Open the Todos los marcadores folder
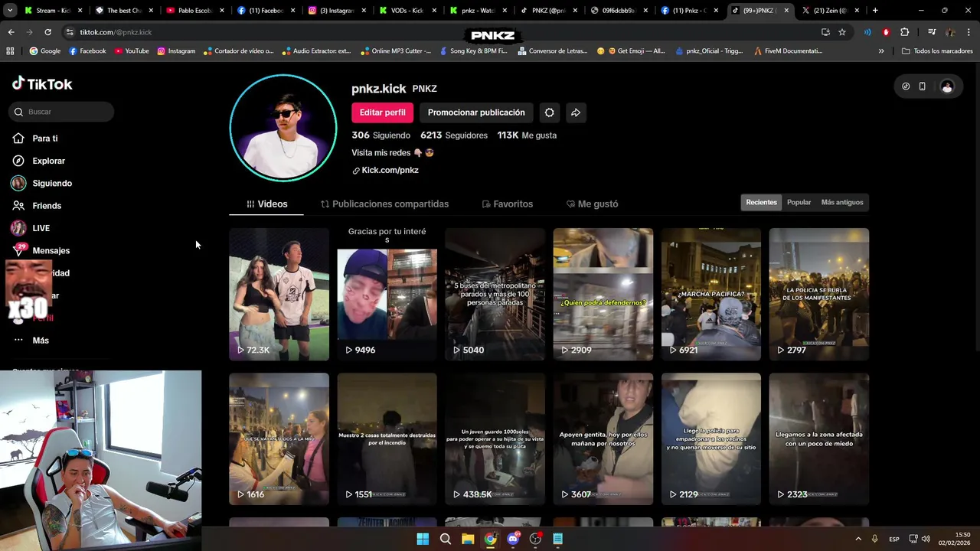This screenshot has height=551, width=980. (937, 51)
